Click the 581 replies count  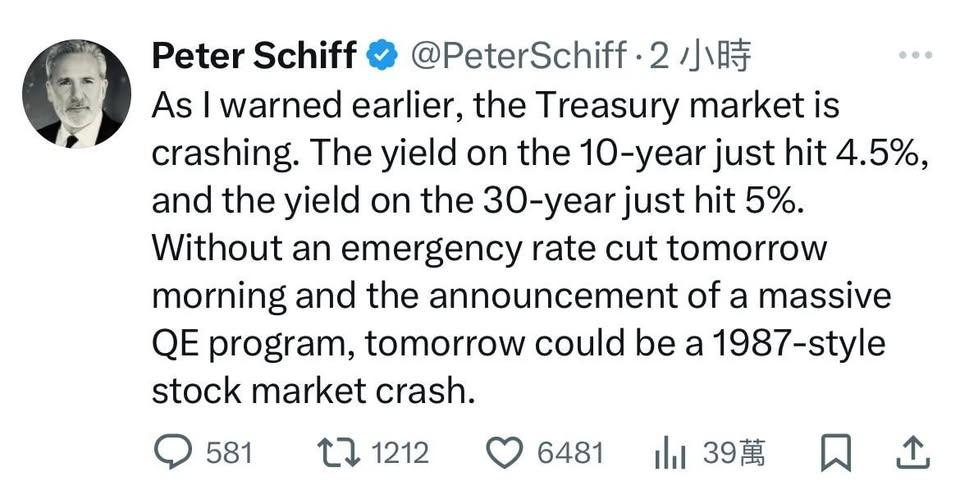tap(229, 453)
